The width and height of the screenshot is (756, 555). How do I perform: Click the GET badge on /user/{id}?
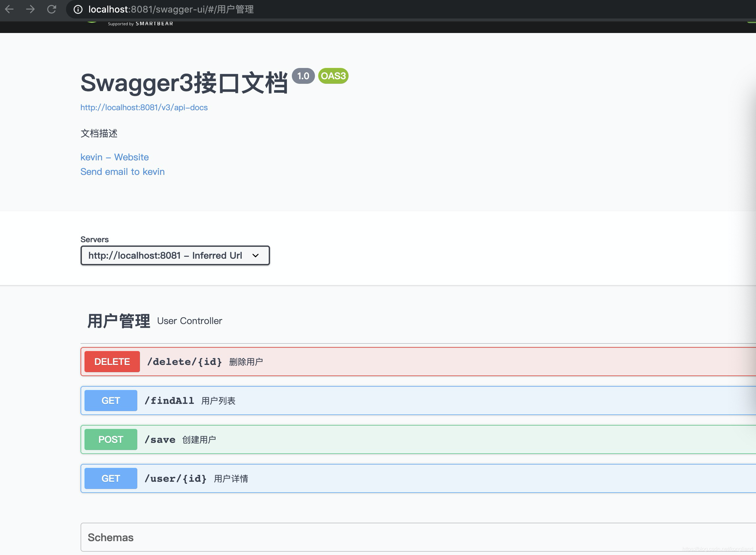pyautogui.click(x=111, y=478)
